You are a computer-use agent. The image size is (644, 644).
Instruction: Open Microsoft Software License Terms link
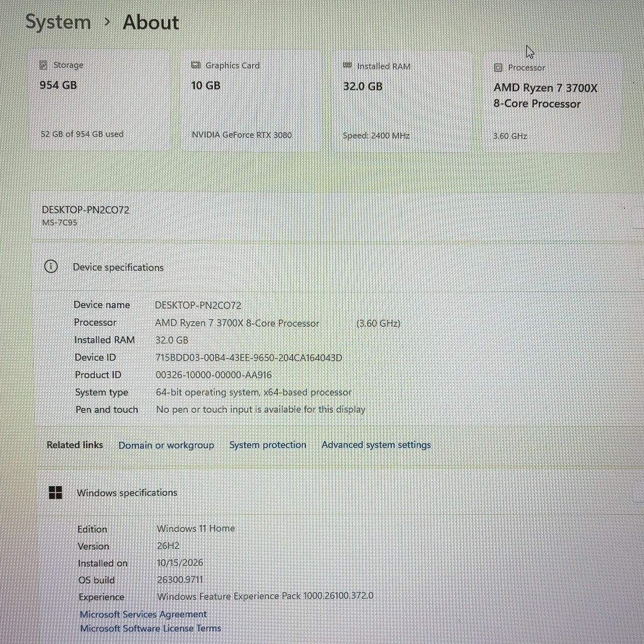click(150, 628)
